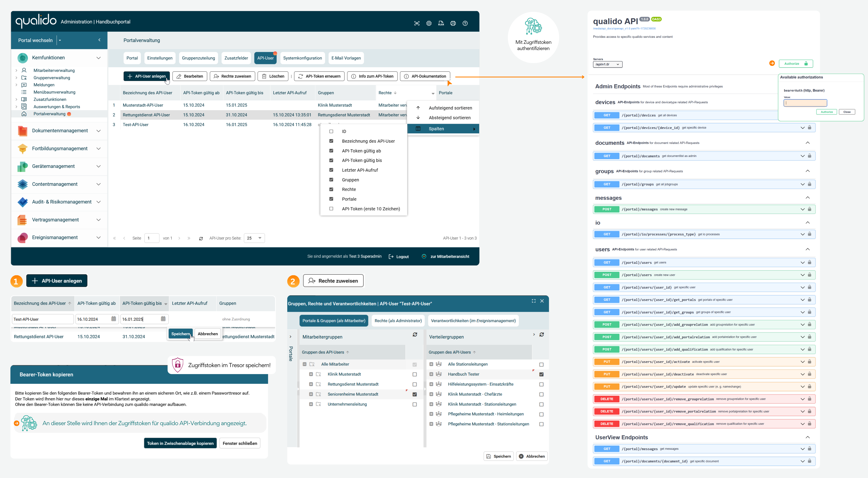Uncheck the Handbuch Tester checkbox

(541, 375)
